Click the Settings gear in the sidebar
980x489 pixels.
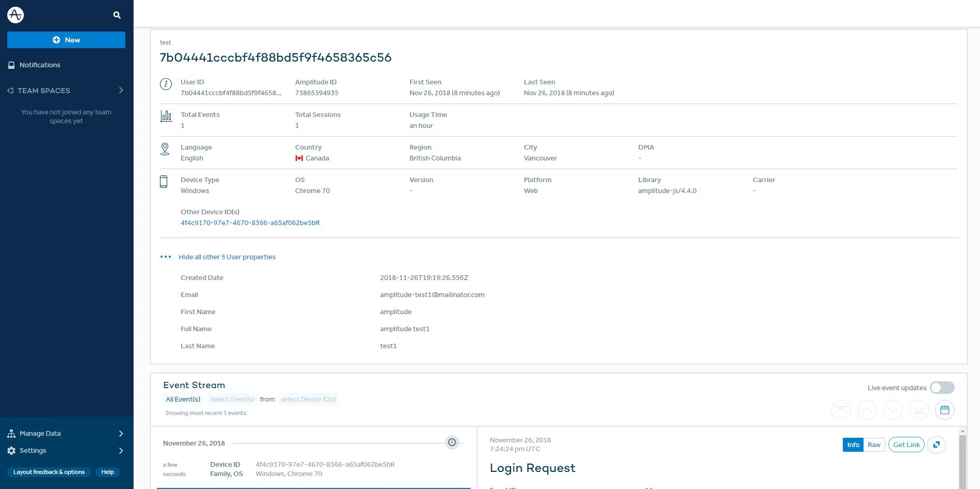(11, 450)
